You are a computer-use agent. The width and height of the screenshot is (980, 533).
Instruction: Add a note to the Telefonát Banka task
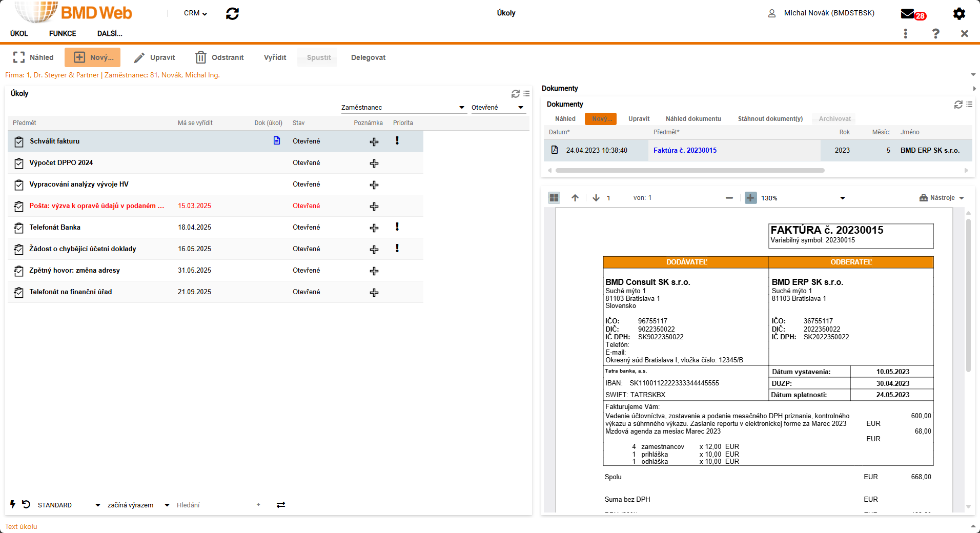[x=374, y=228]
